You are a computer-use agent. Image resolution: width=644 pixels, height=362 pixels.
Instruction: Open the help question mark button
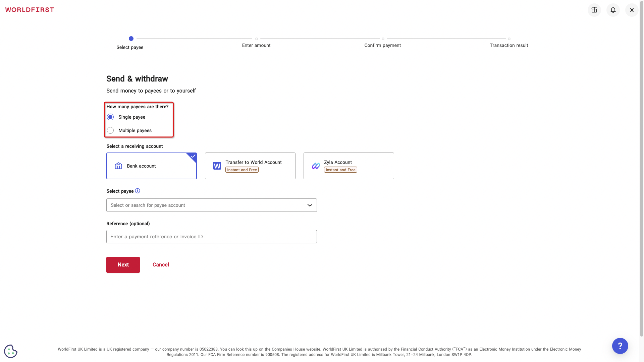pos(620,346)
